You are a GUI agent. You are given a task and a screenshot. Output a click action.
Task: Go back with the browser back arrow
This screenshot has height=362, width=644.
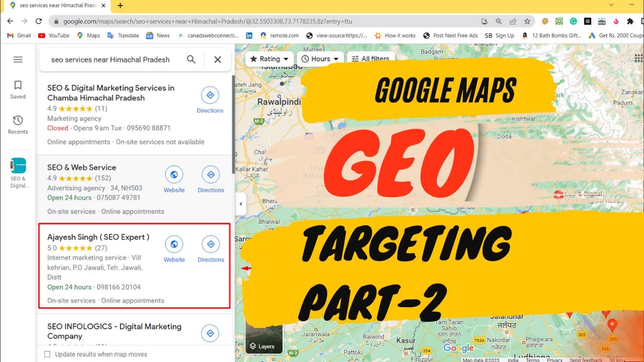[10, 21]
